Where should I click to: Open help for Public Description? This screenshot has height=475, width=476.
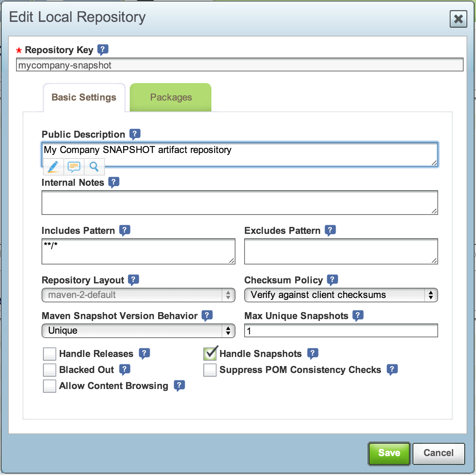click(135, 134)
